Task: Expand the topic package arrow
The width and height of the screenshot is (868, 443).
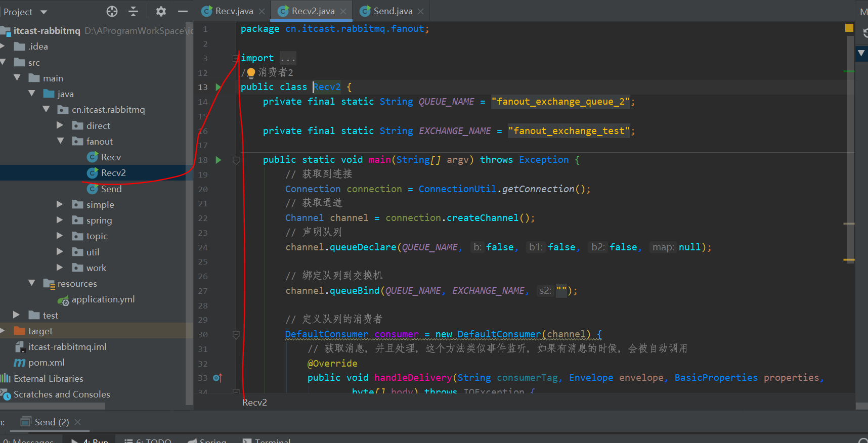Action: tap(60, 236)
